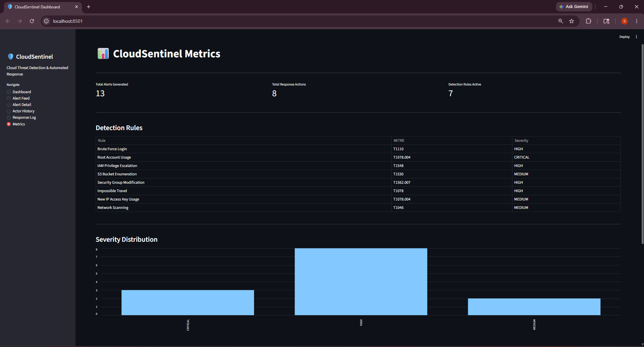Open a new browser tab
Screen dimensions: 644x347
click(x=89, y=7)
